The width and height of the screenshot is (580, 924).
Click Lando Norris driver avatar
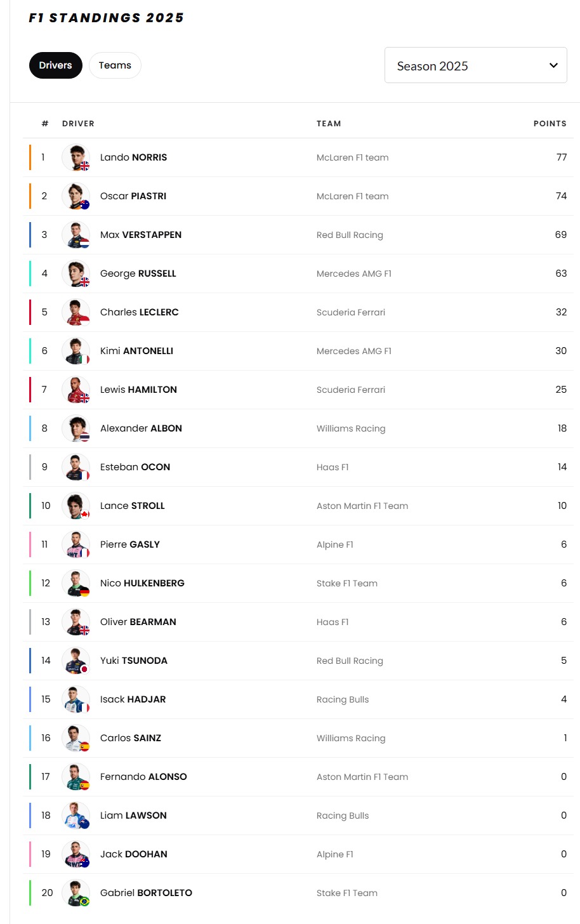(x=76, y=157)
